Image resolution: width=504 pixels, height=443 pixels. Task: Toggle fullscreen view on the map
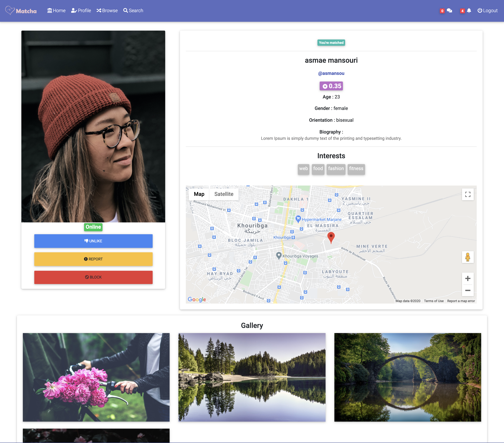click(x=467, y=194)
